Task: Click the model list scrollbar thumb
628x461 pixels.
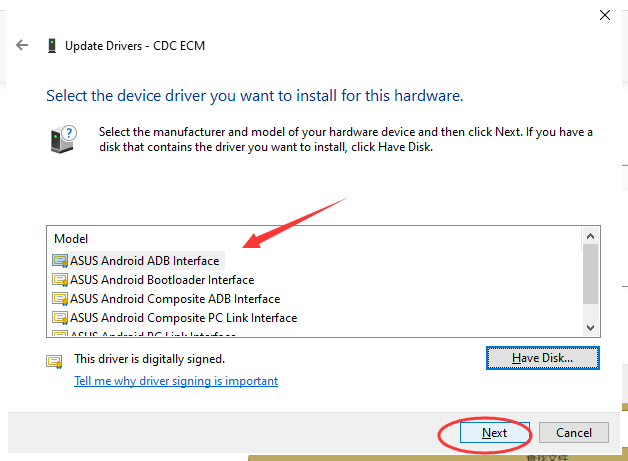Action: pos(590,272)
